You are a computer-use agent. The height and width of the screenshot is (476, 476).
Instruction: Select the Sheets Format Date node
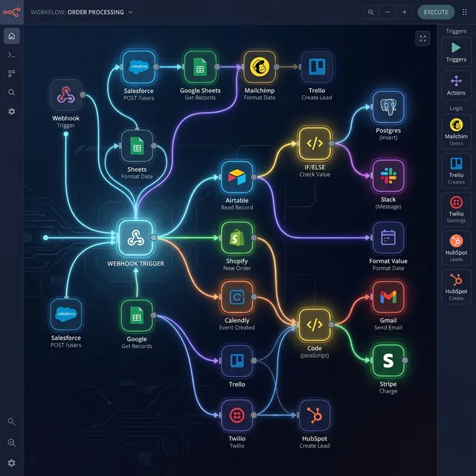click(137, 146)
